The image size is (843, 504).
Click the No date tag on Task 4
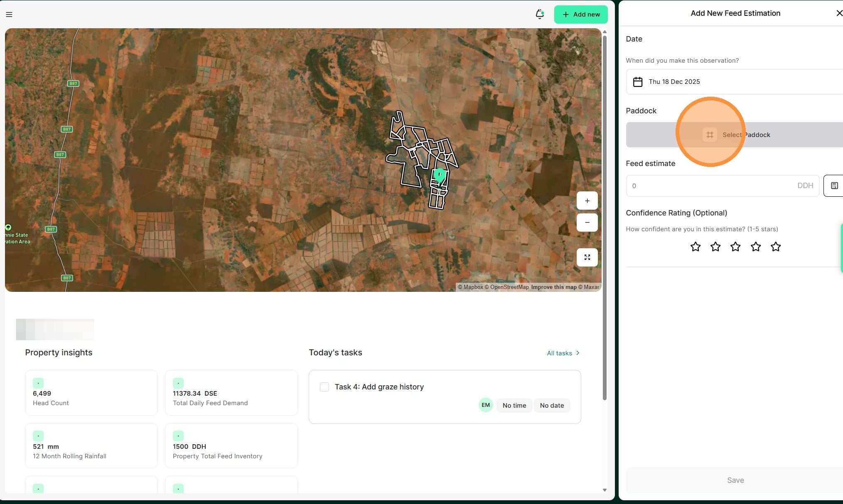tap(551, 406)
